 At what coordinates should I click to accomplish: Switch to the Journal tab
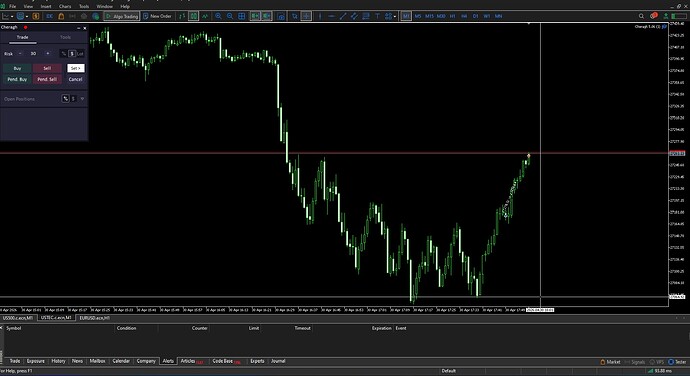coord(278,361)
